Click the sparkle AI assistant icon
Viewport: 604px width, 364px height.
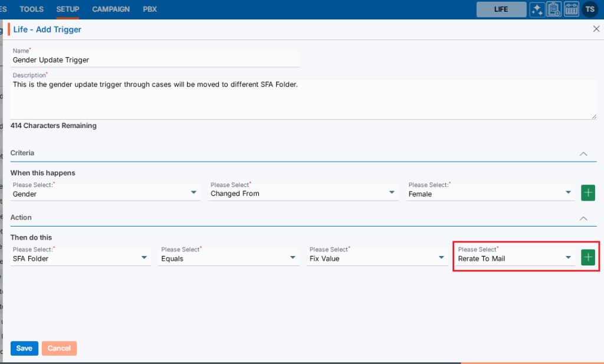click(x=537, y=9)
